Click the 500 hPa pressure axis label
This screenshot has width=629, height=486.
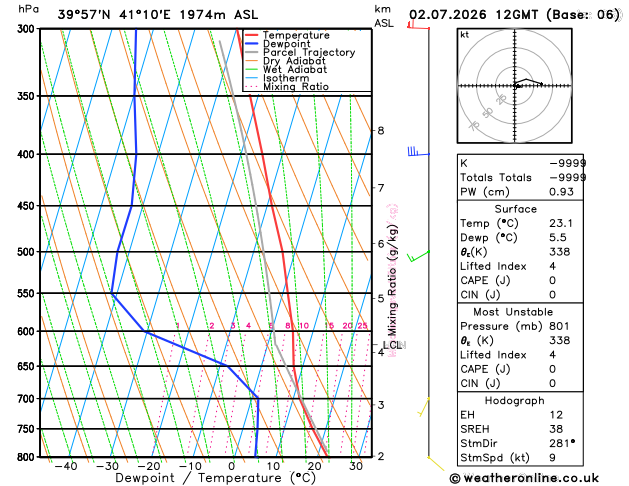click(28, 252)
